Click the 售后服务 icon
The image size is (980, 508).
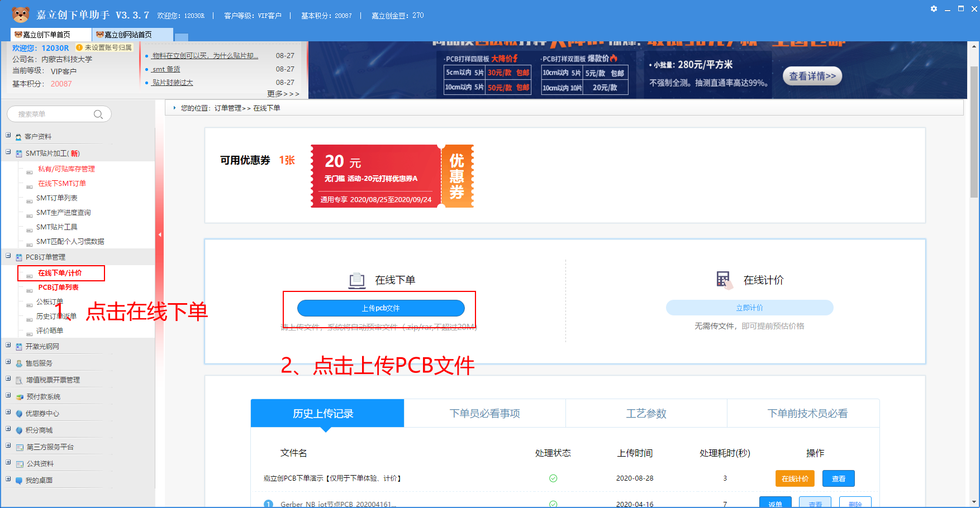pos(19,363)
